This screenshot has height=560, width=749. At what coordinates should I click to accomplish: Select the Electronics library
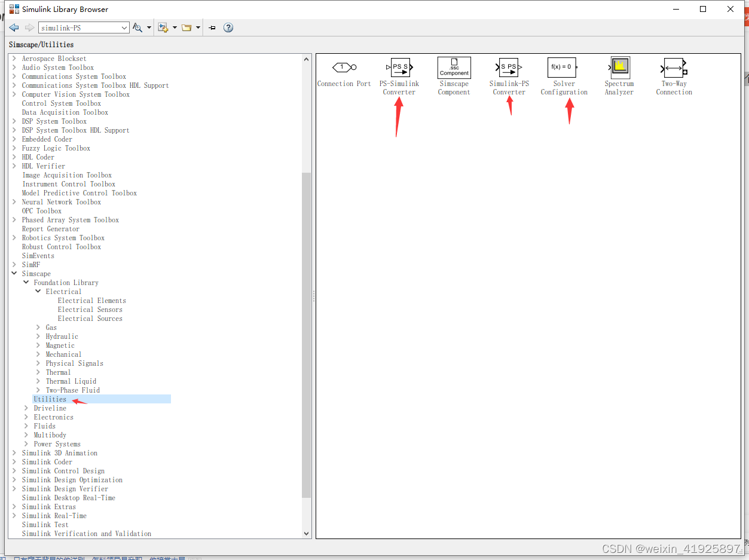tap(54, 417)
